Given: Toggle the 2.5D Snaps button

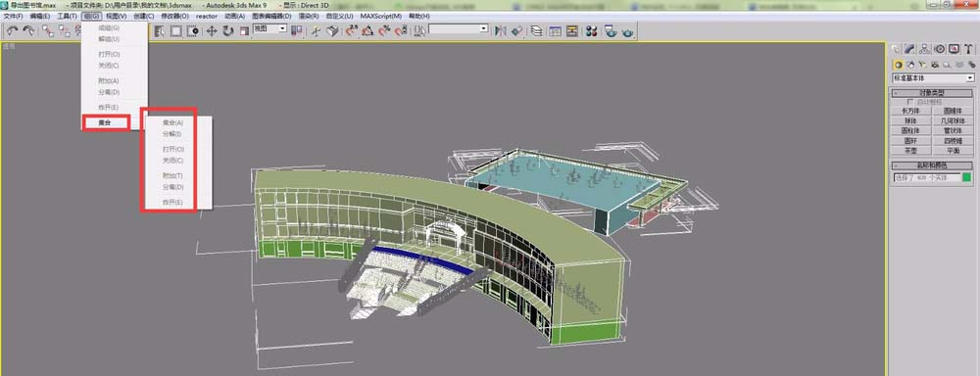Looking at the screenshot, I should (x=352, y=30).
